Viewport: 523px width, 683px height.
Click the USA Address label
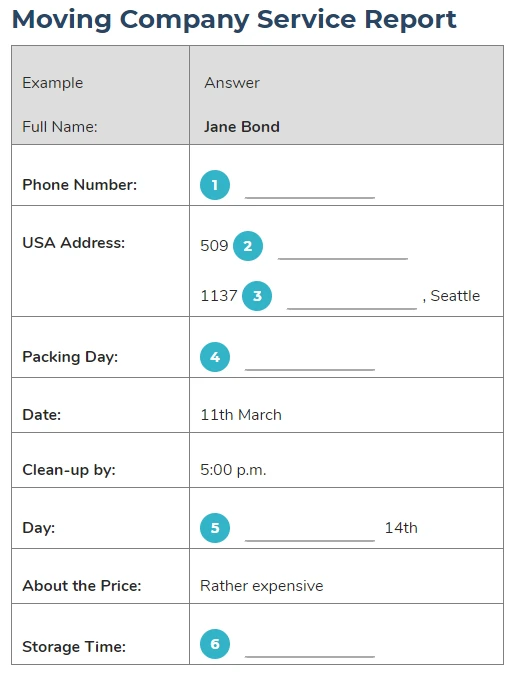(74, 243)
